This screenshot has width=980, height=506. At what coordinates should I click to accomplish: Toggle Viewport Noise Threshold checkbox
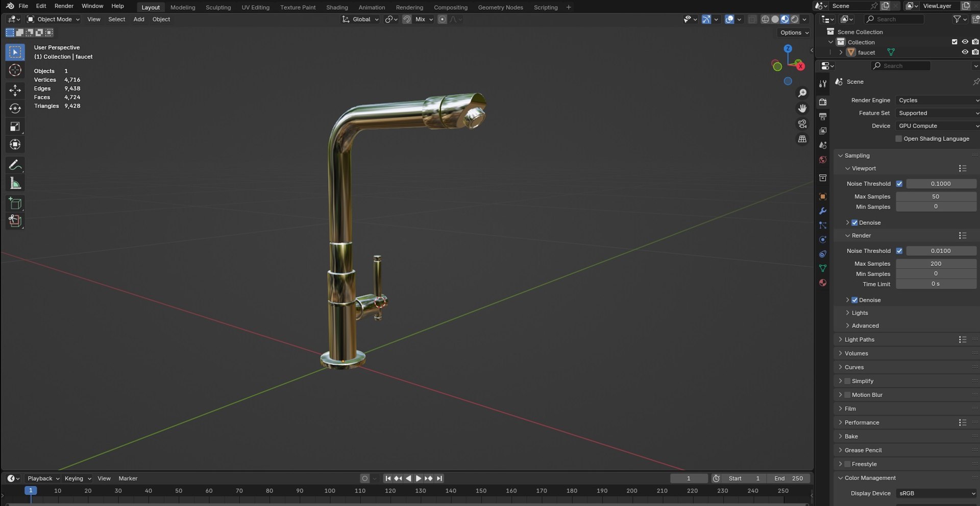(x=899, y=184)
